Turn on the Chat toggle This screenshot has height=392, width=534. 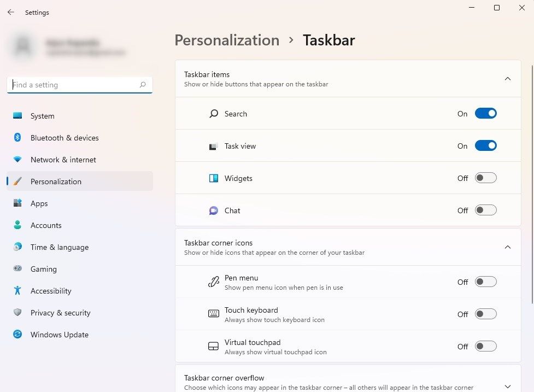[x=485, y=210]
